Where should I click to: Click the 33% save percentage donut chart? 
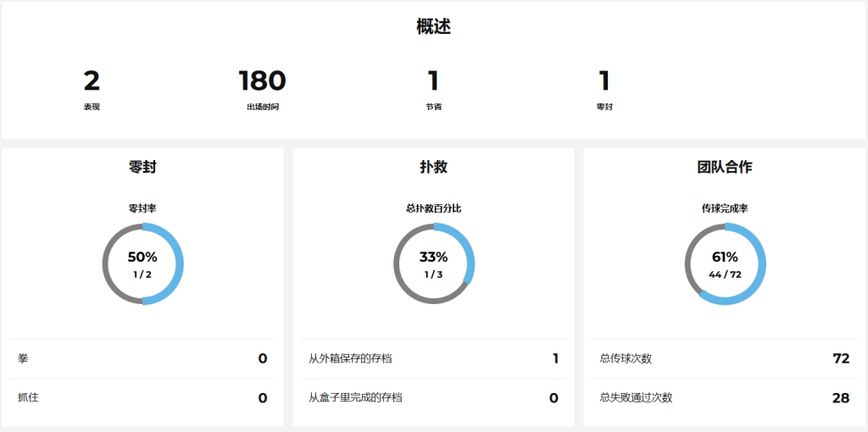coord(433,263)
